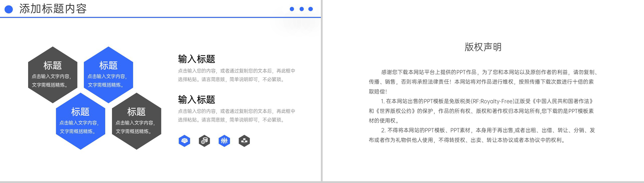Click the 版权声明 heading
The image size is (644, 183).
tap(483, 47)
